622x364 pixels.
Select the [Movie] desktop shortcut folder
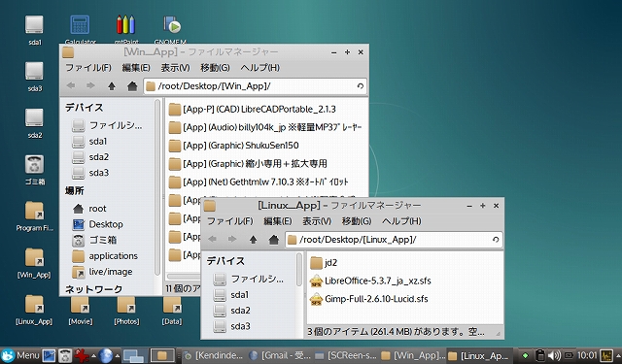(x=80, y=304)
